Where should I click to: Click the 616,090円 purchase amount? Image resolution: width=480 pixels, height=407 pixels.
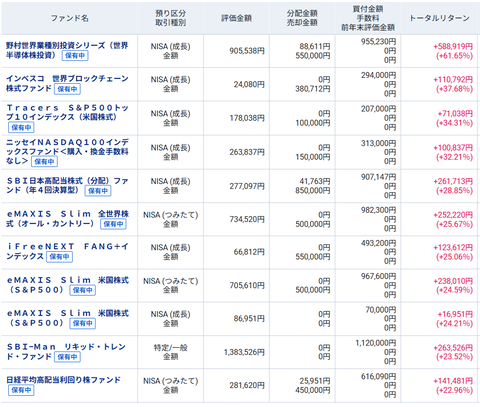[x=378, y=376]
